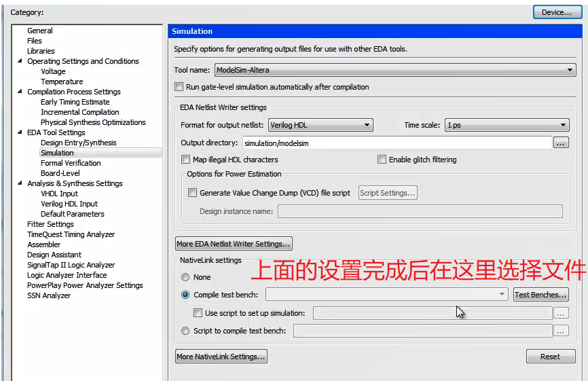The height and width of the screenshot is (381, 588).
Task: Enable Run gate-level simulation automatically checkbox
Action: click(x=179, y=87)
